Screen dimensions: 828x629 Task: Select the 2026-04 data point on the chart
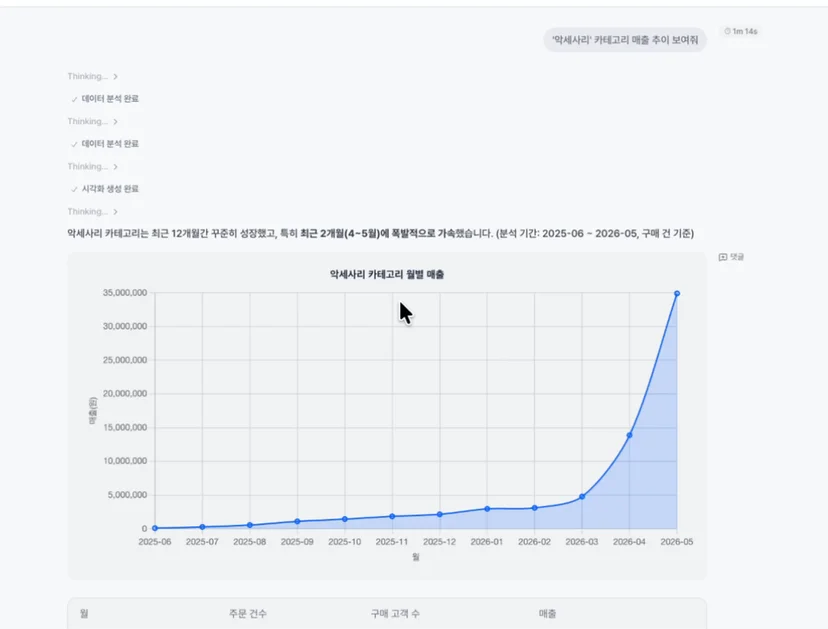(629, 435)
